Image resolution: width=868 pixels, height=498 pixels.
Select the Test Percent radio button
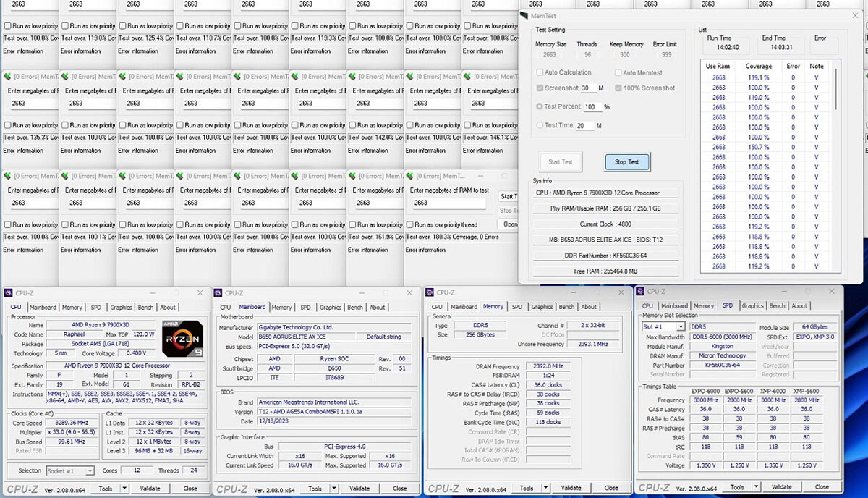540,106
